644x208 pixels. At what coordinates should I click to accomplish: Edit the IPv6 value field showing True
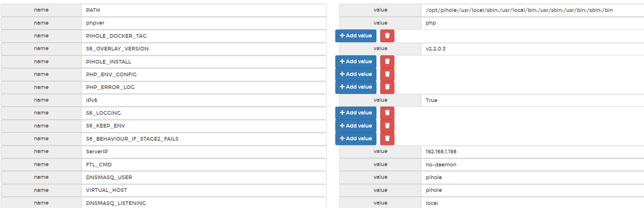click(532, 100)
